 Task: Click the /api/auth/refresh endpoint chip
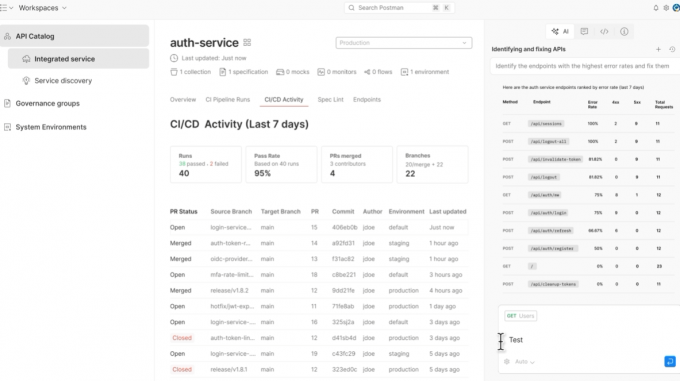pos(551,231)
